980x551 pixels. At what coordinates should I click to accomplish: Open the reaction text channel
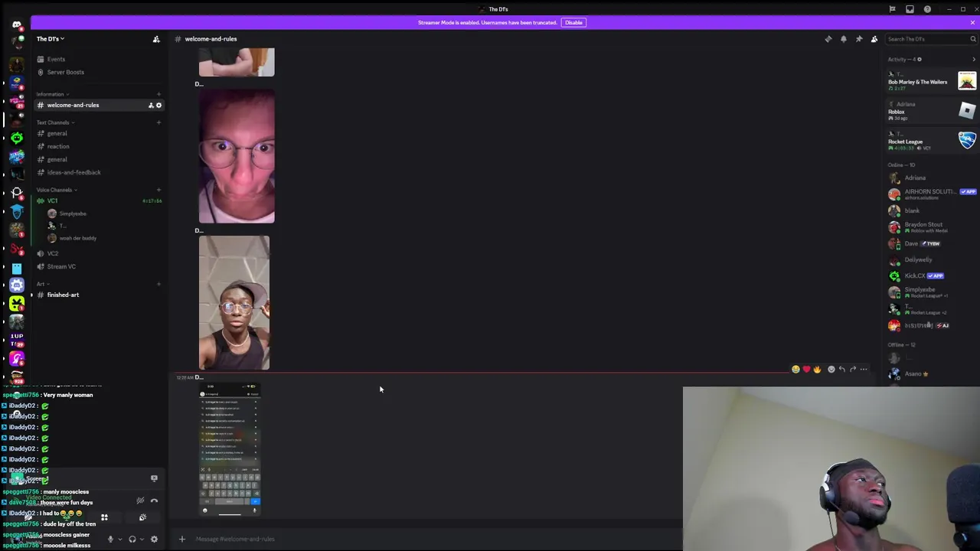tap(98, 146)
